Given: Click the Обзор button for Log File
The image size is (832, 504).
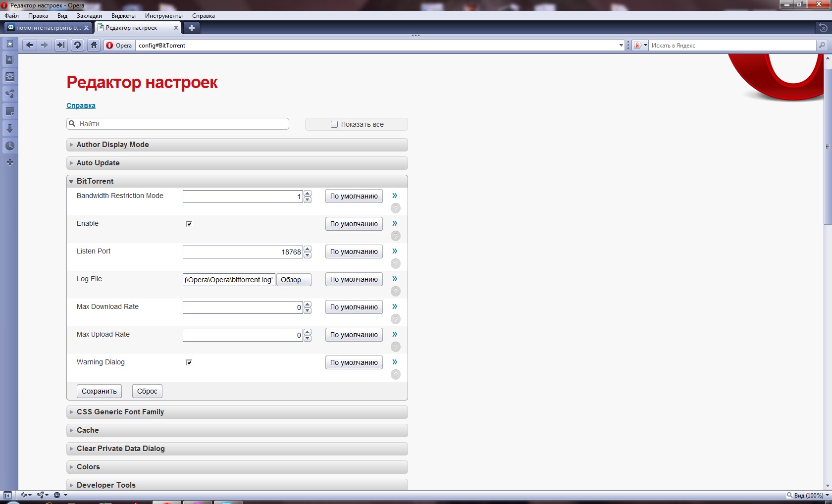Looking at the screenshot, I should point(294,280).
